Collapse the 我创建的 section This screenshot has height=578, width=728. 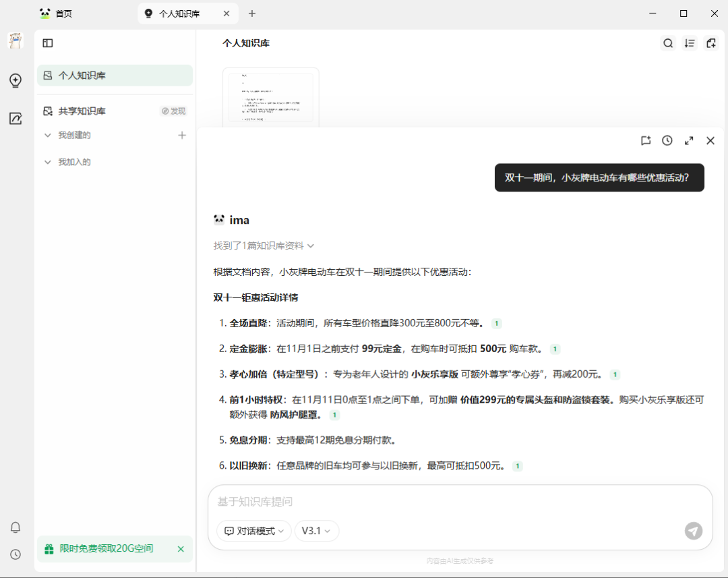point(47,135)
